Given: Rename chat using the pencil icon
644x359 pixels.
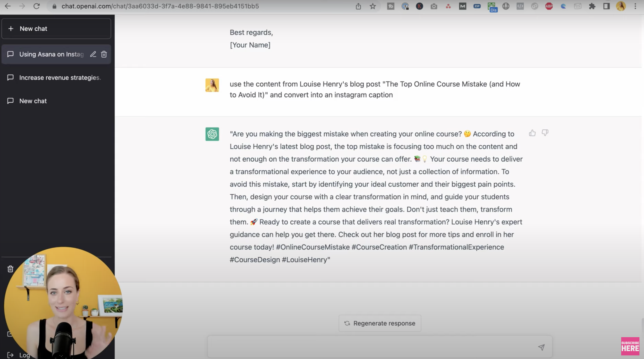Looking at the screenshot, I should [93, 54].
